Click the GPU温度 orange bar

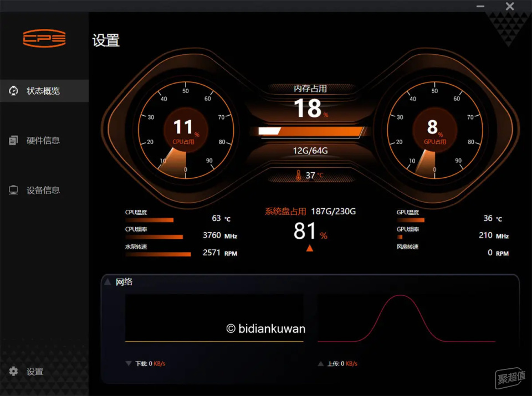[x=411, y=220]
